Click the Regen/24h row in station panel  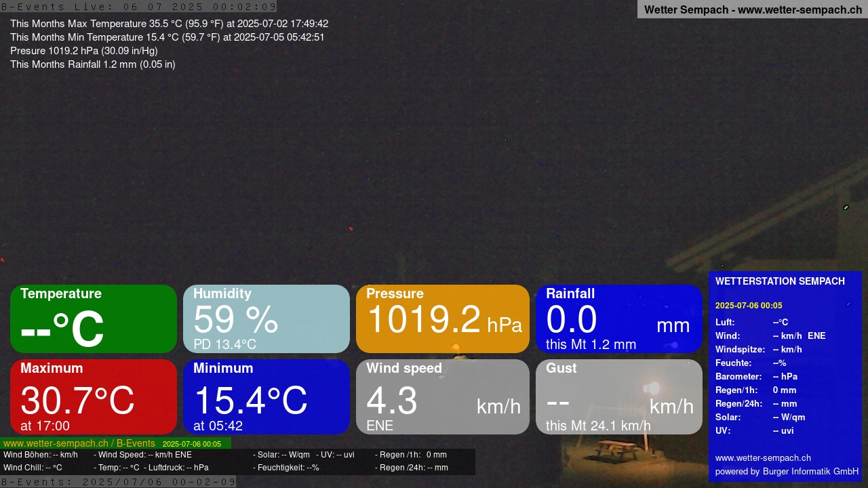tap(756, 404)
